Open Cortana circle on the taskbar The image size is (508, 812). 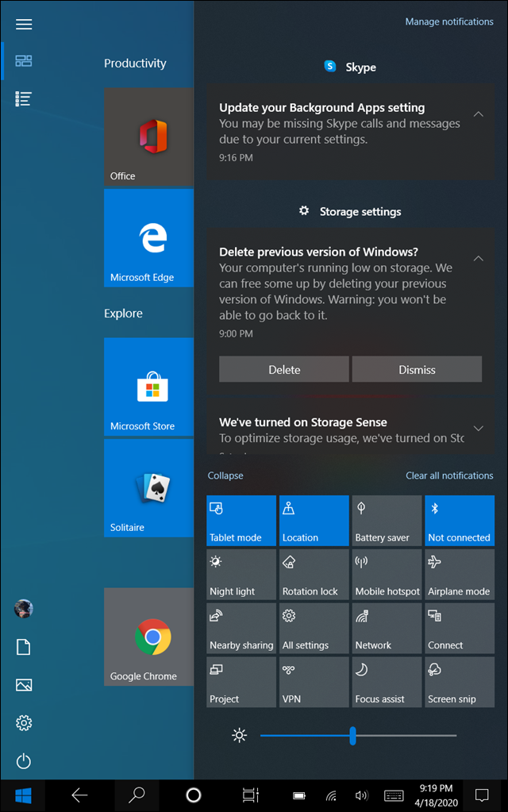click(x=193, y=795)
